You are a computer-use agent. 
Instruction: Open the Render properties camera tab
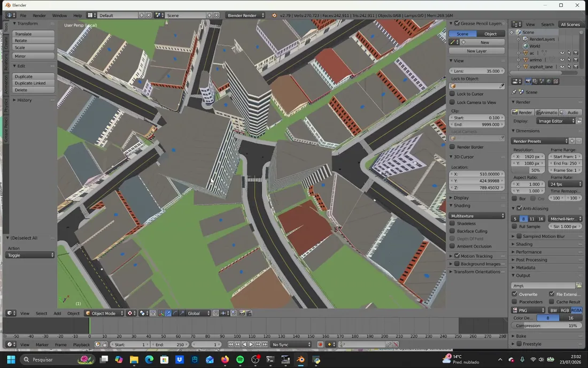528,81
